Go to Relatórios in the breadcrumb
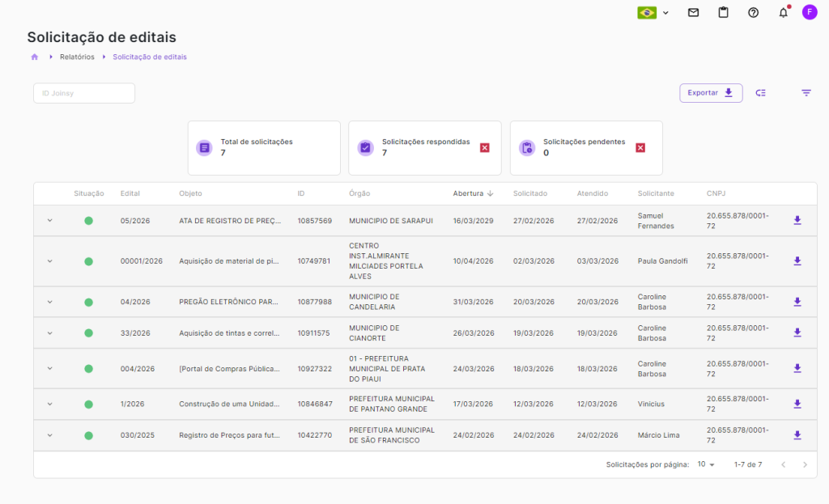The width and height of the screenshot is (829, 504). tap(77, 57)
